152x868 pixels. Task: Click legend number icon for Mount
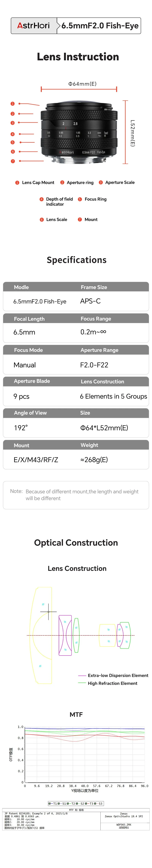pos(80,219)
